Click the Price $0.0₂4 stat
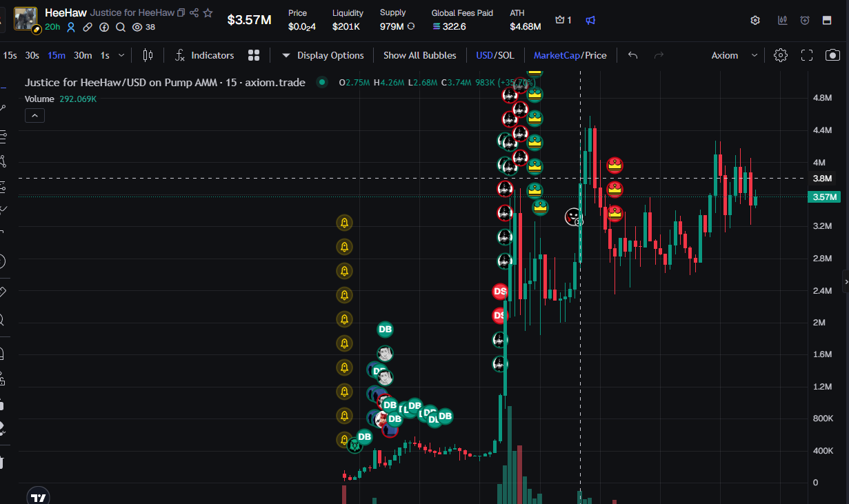849x504 pixels. pyautogui.click(x=302, y=20)
